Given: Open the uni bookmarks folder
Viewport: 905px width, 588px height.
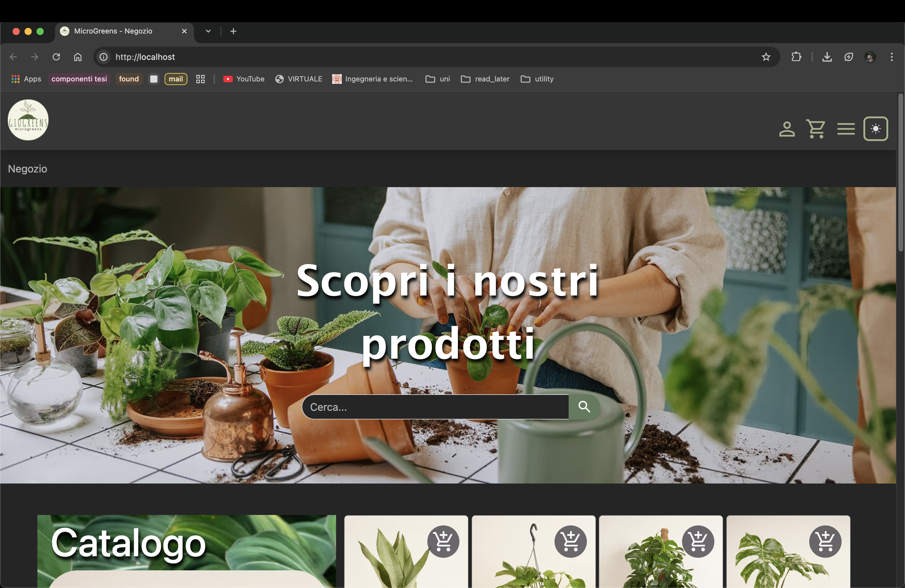Looking at the screenshot, I should [438, 79].
